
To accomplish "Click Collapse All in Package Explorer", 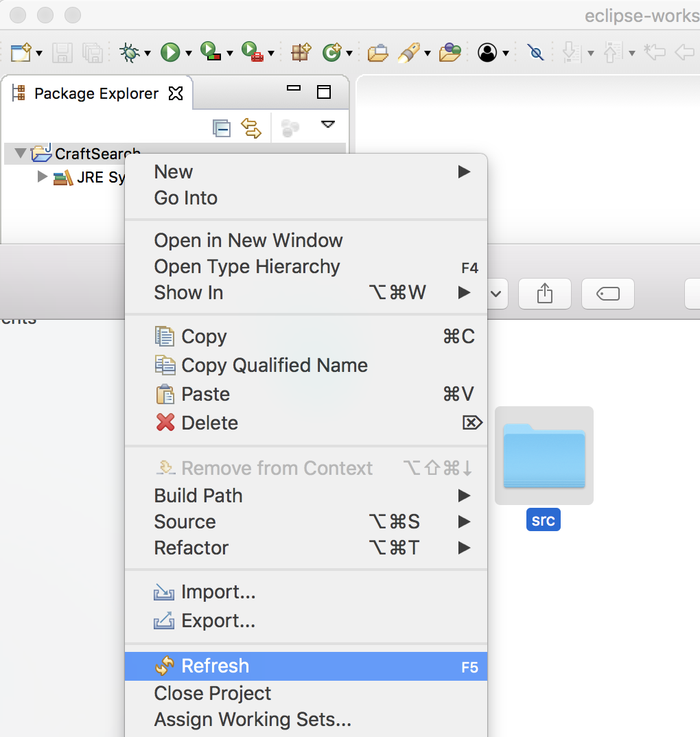I will pyautogui.click(x=221, y=128).
